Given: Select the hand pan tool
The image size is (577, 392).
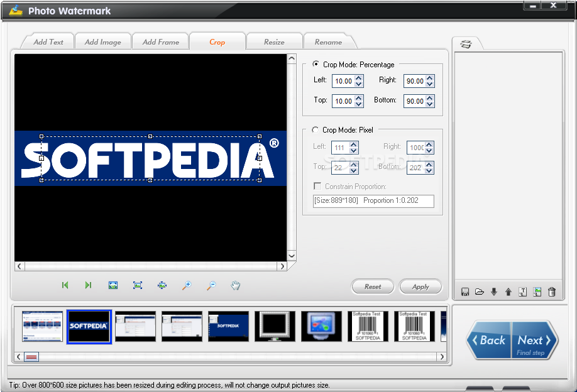Looking at the screenshot, I should [236, 285].
